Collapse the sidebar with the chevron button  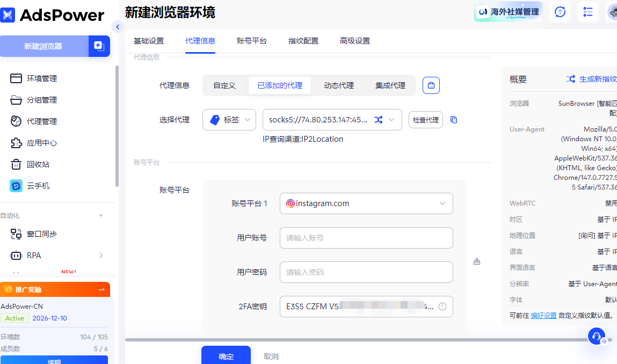(117, 27)
